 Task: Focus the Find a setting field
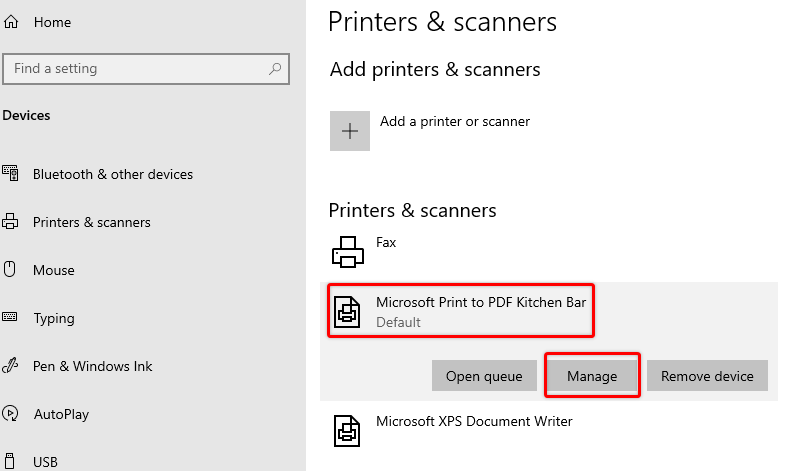(x=146, y=69)
